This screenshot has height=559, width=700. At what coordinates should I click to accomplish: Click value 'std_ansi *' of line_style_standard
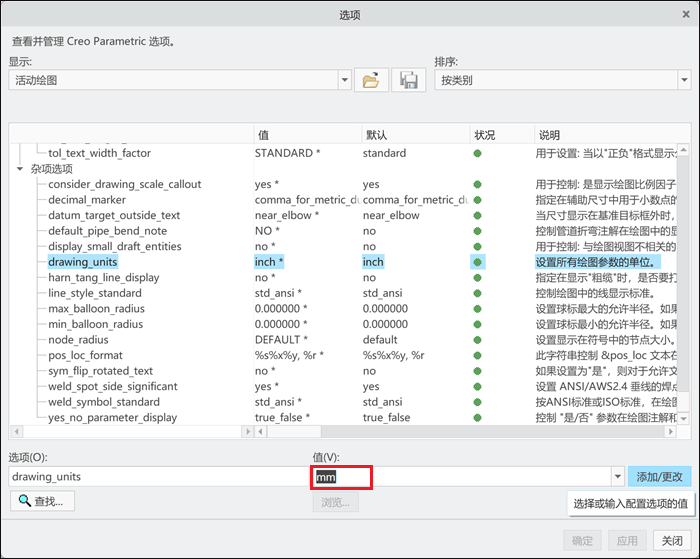(278, 293)
